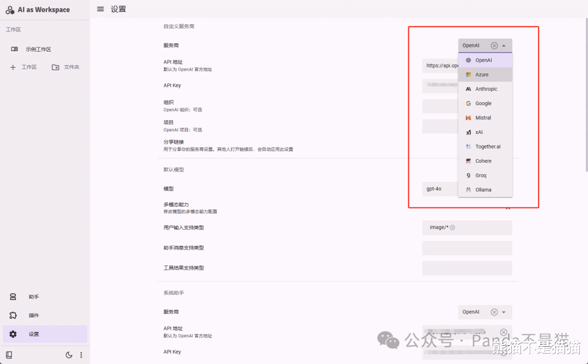
Task: Select xAI from the provider list
Action: click(x=485, y=132)
